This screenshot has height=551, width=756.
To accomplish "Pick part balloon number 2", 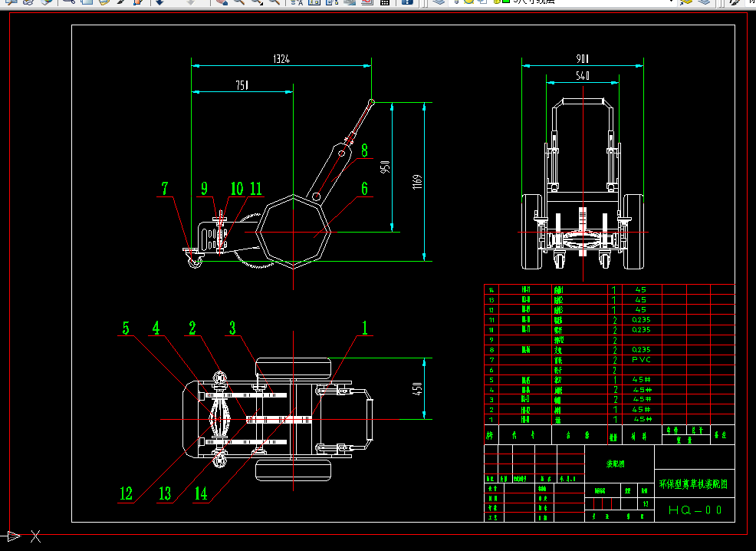I will pyautogui.click(x=192, y=328).
